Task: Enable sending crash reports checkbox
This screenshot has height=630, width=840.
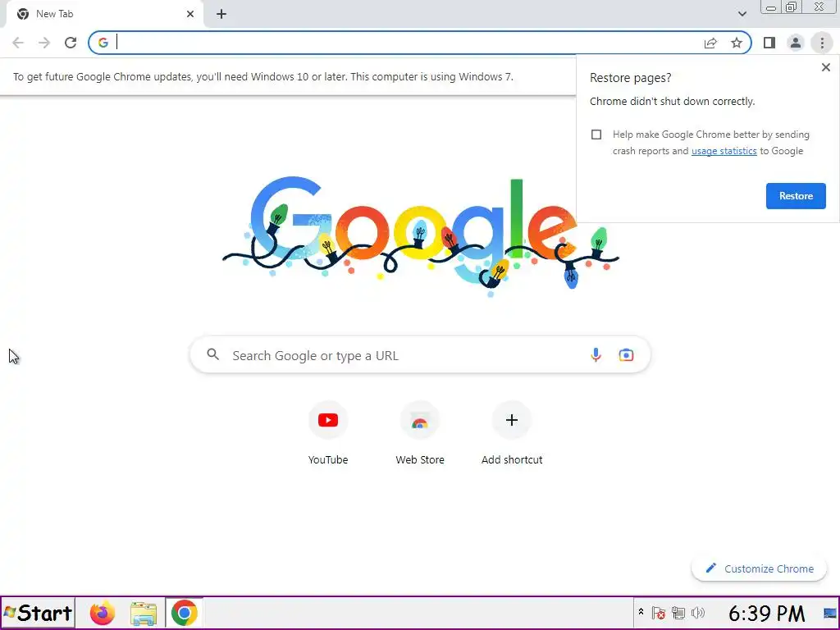Action: (596, 135)
